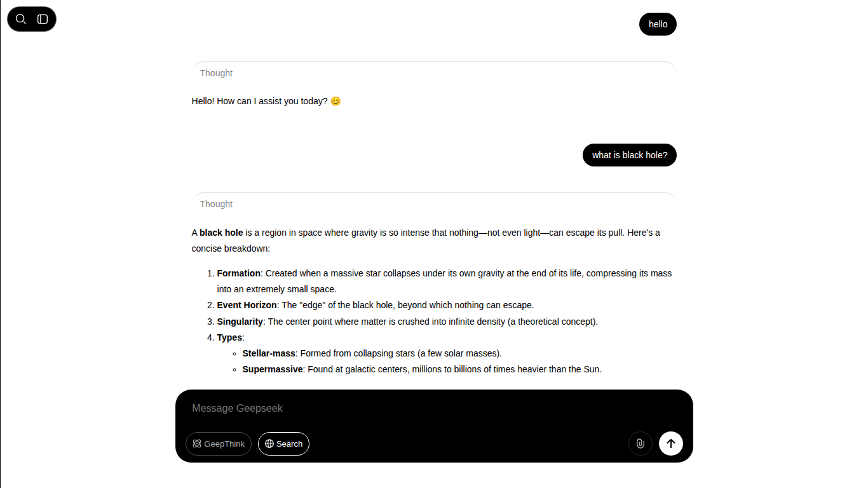
Task: Disable the Search mode toggle
Action: [283, 444]
